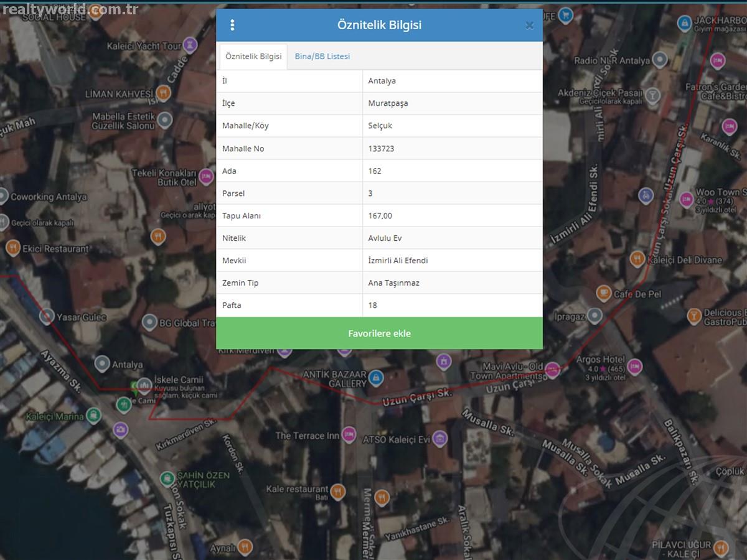
Task: Open the Ekici Restaurant map marker
Action: tap(13, 248)
